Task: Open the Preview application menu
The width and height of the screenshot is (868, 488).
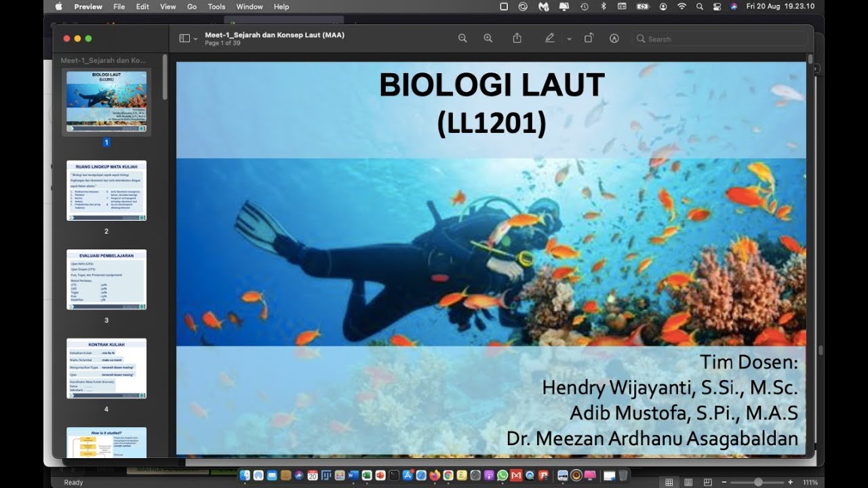Action: click(x=88, y=7)
